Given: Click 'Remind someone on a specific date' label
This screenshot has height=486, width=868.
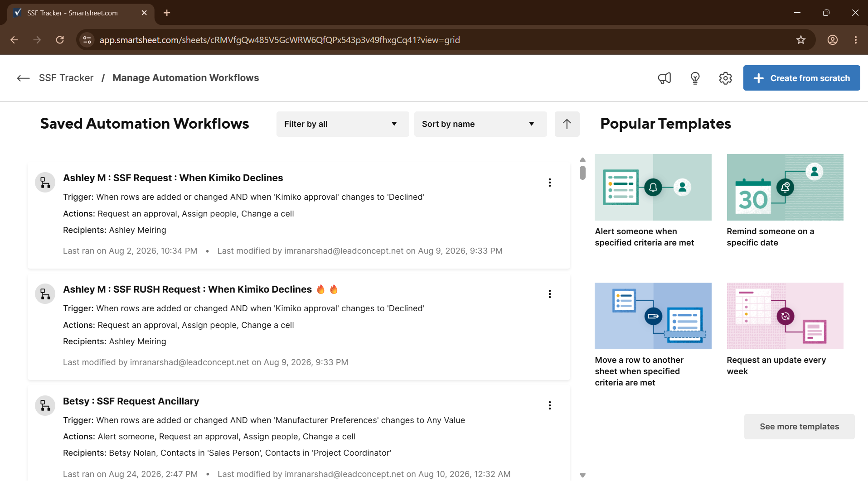Looking at the screenshot, I should (771, 237).
